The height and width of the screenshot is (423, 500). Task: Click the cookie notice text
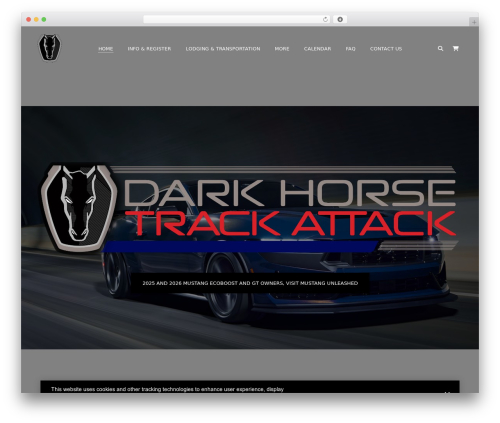pyautogui.click(x=167, y=389)
